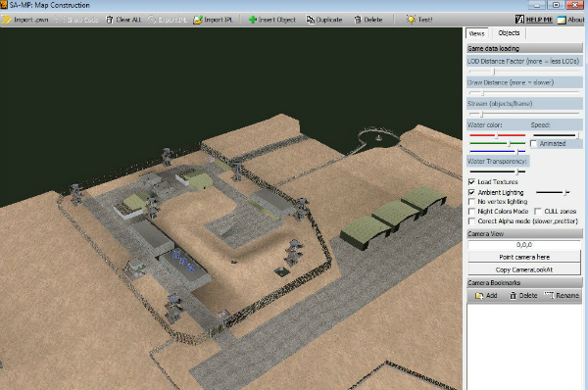Select the Views tab
The height and width of the screenshot is (390, 588).
coord(477,33)
